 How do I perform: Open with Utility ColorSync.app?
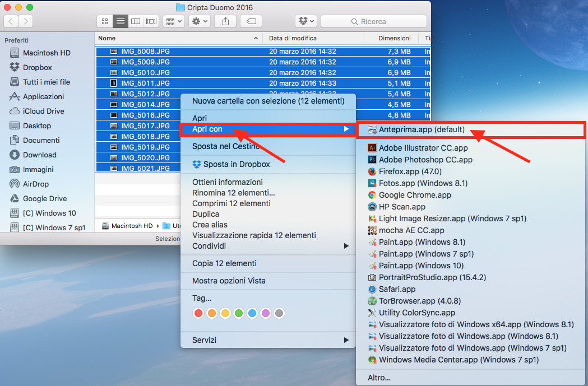coord(471,313)
